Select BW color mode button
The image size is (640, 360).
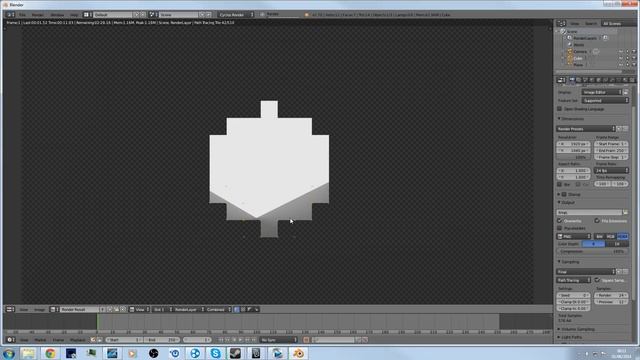tap(599, 236)
